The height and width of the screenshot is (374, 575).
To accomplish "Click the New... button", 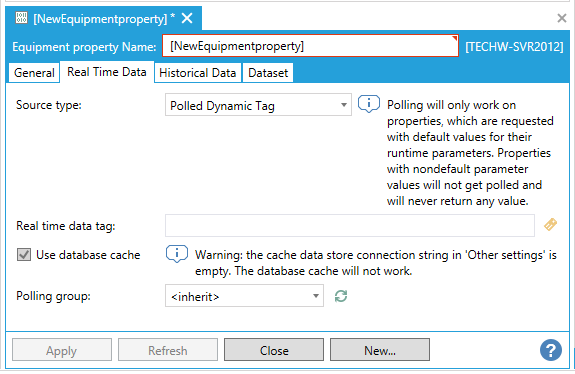I will click(380, 350).
